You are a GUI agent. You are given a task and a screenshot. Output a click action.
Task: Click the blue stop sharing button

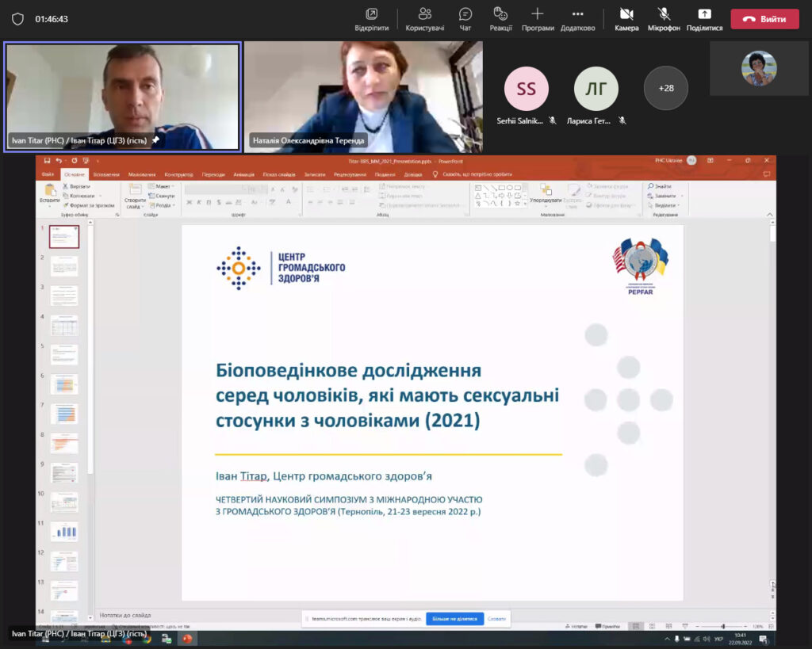(x=454, y=619)
